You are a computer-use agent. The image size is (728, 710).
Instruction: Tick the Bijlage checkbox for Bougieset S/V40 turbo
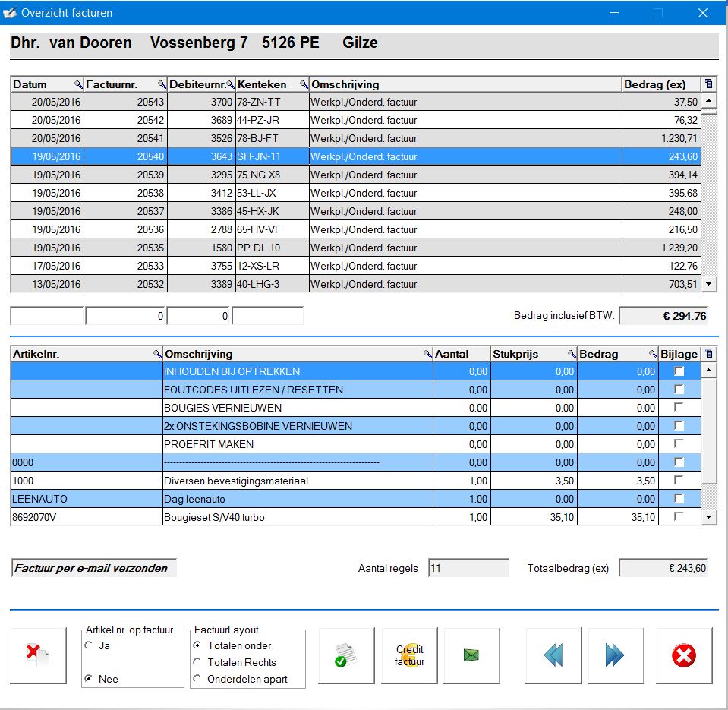(679, 517)
